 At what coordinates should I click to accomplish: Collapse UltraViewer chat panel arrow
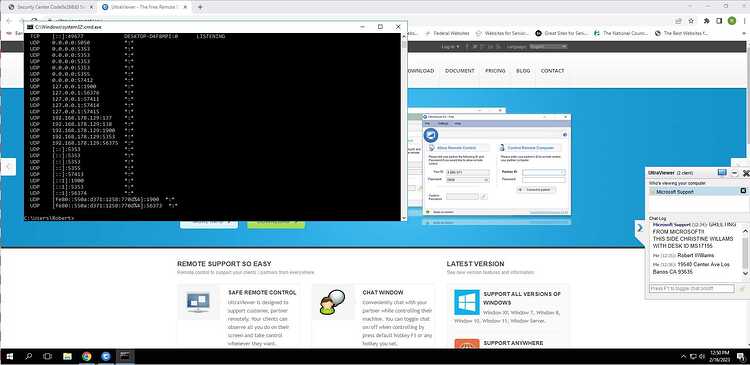pos(640,229)
